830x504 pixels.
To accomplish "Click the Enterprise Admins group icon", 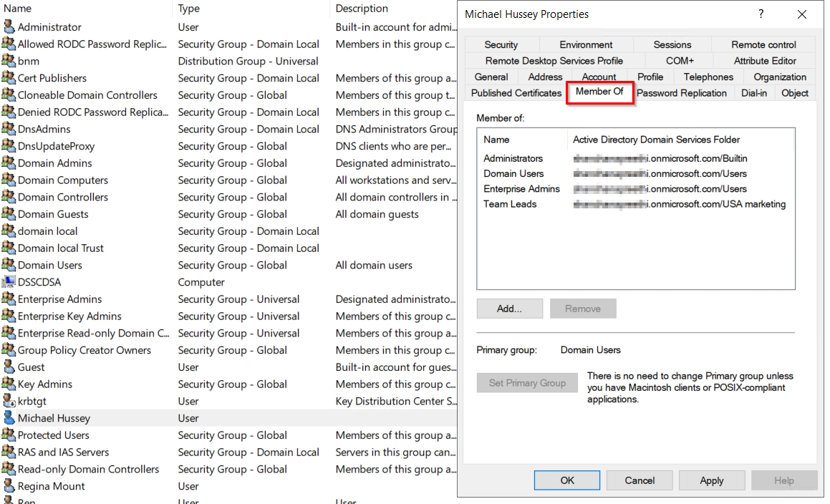I will [x=9, y=299].
